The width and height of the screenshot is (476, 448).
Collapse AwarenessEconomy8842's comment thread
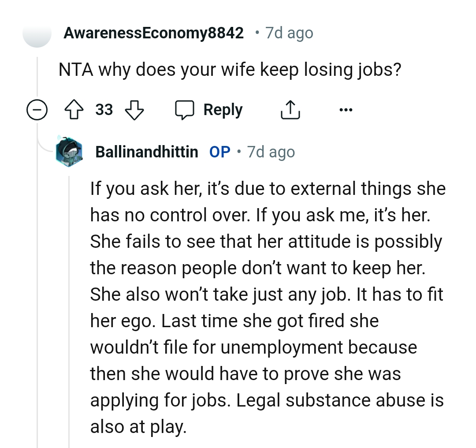point(37,110)
